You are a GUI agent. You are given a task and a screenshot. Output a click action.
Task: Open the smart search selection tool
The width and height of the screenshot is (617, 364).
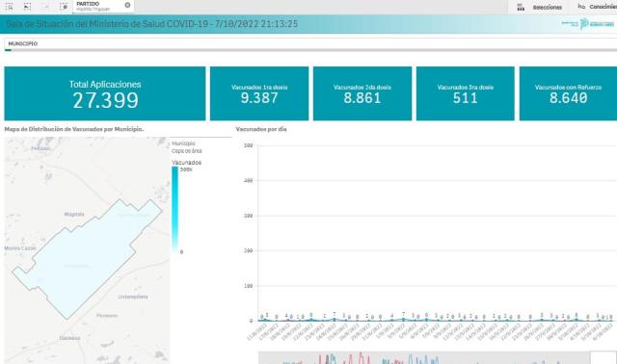9,7
